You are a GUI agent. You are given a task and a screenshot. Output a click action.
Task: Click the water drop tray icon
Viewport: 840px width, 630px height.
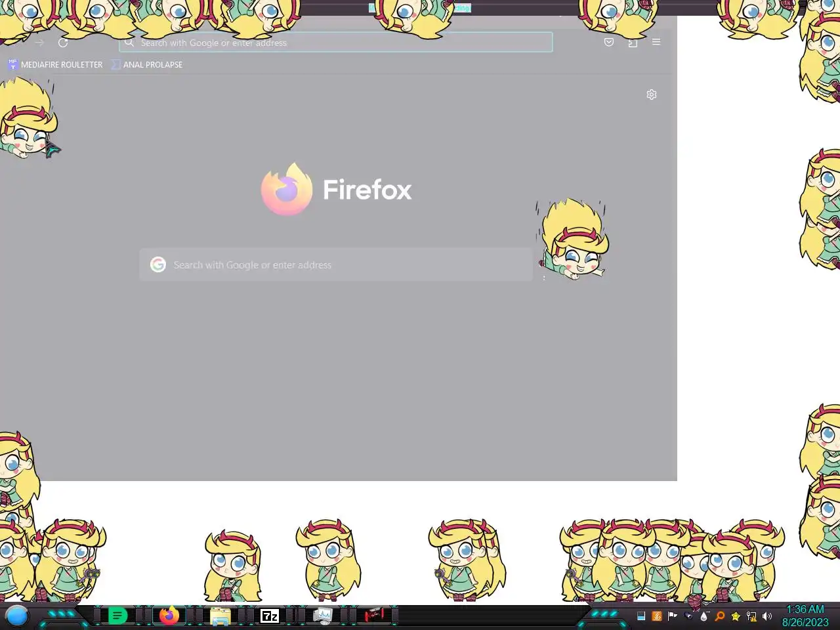coord(704,616)
